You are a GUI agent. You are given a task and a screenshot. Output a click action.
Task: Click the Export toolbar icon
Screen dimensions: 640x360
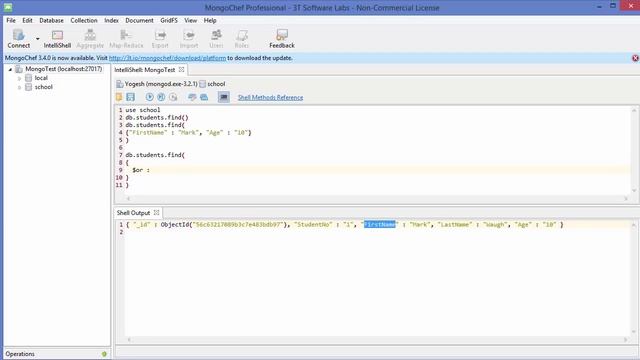[x=160, y=39]
